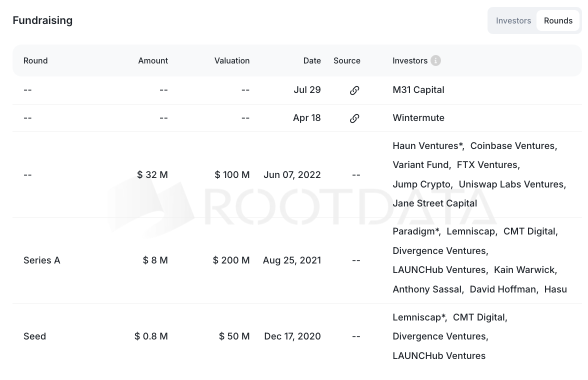Open Jump Crypto investor link

(422, 184)
